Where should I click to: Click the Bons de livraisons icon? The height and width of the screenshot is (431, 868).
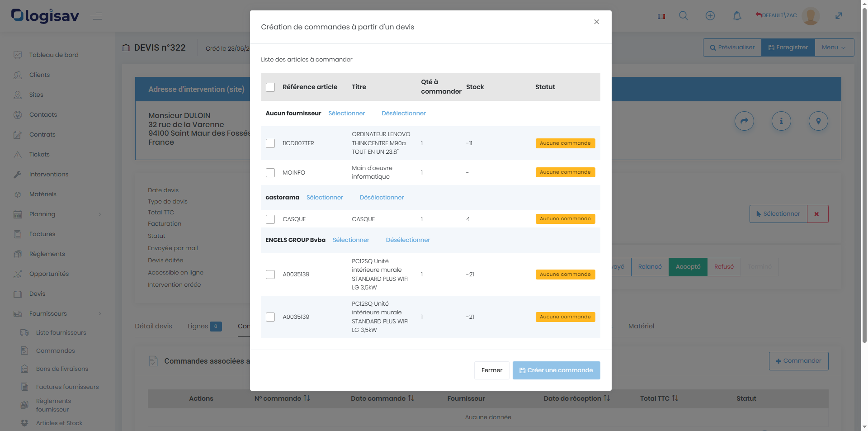(x=24, y=369)
